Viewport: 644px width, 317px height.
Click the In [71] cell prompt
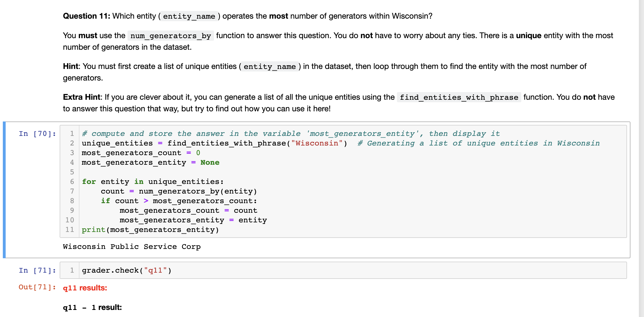click(x=37, y=270)
